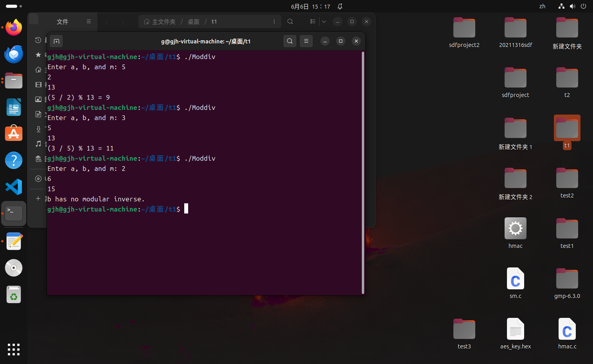Image resolution: width=593 pixels, height=364 pixels.
Task: Select the test2 desktop folder
Action: coord(567,183)
